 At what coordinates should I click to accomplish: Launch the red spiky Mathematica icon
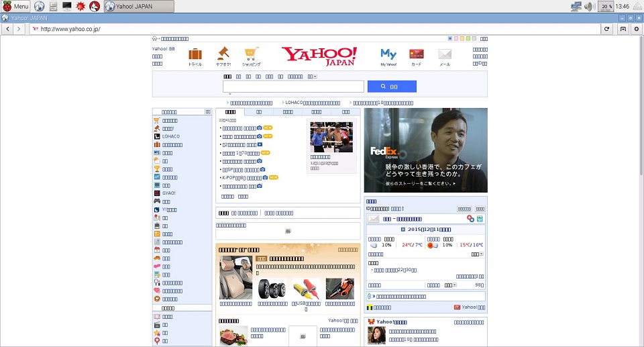(80, 6)
